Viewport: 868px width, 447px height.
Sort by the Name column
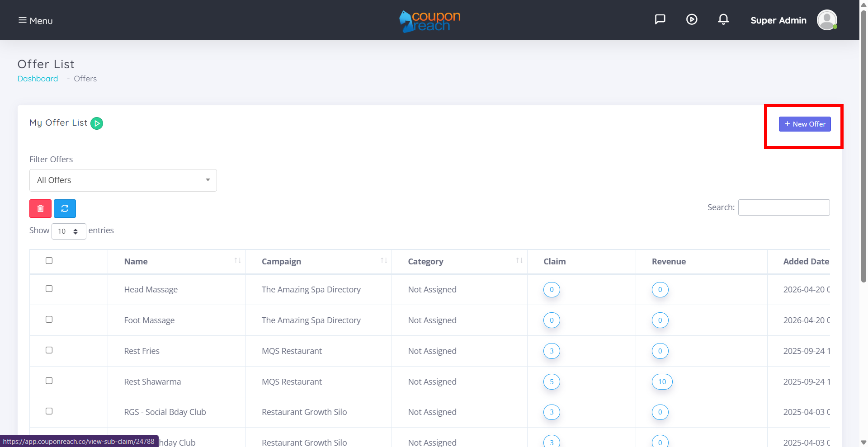coord(177,262)
